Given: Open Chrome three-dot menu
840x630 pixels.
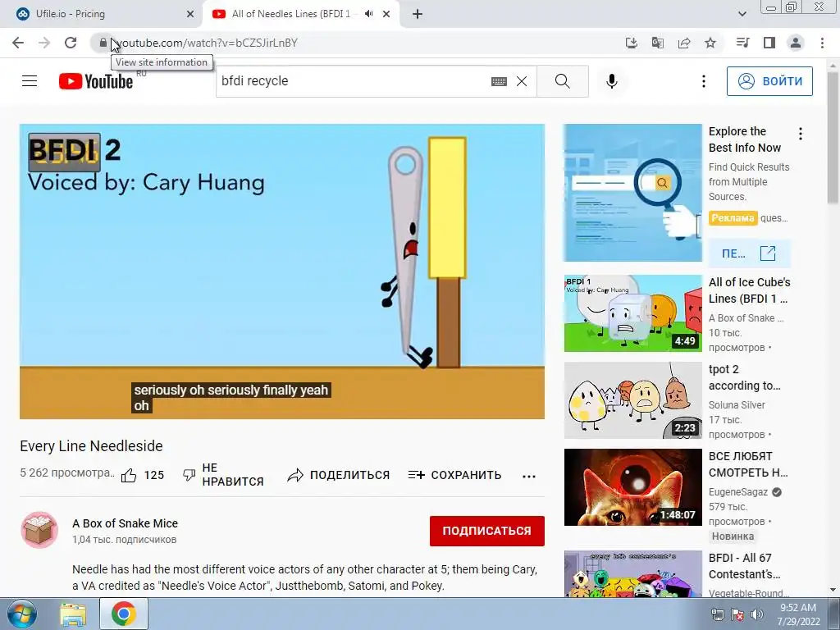Looking at the screenshot, I should 822,43.
